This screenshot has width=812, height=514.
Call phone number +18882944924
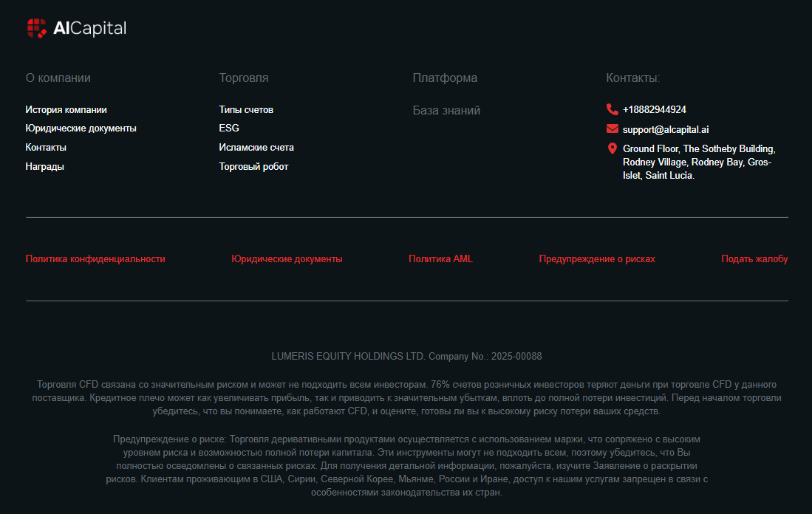(x=654, y=110)
